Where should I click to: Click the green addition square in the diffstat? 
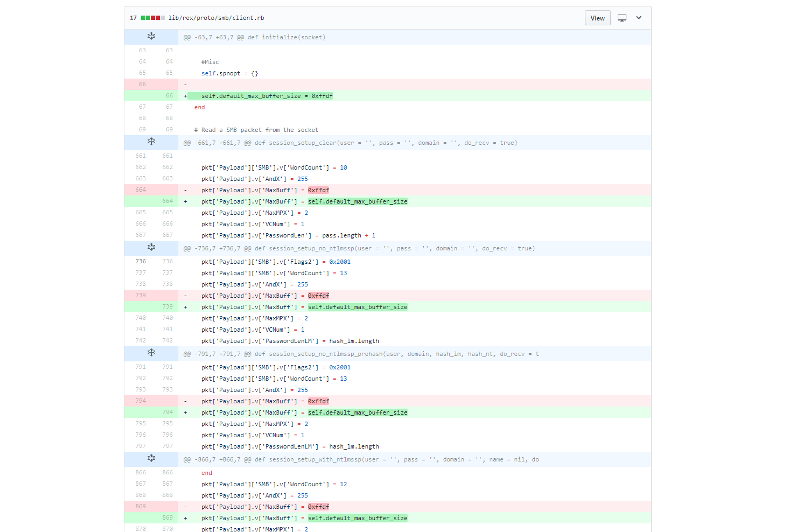142,17
